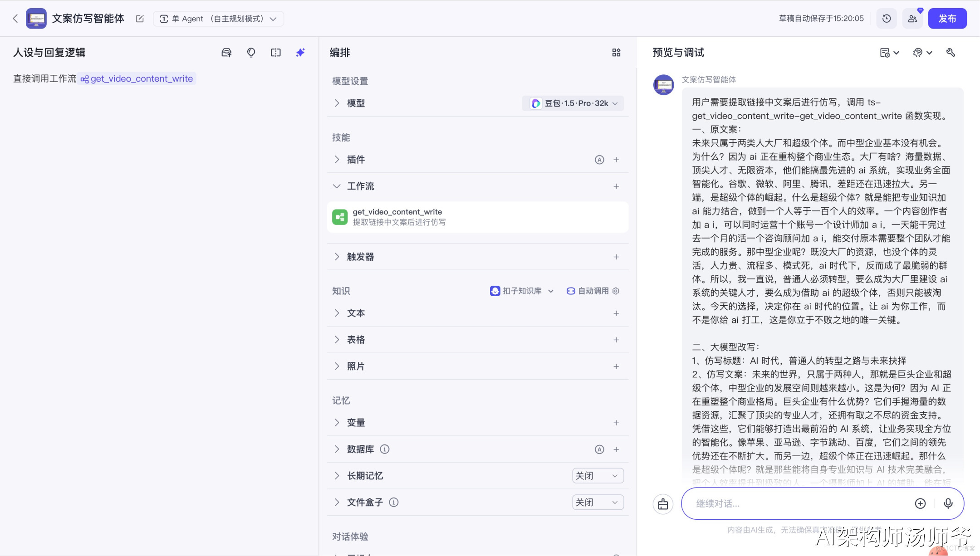The width and height of the screenshot is (980, 556).
Task: Open the 豆包·1.5·Pro·32k model dropdown
Action: [x=573, y=103]
